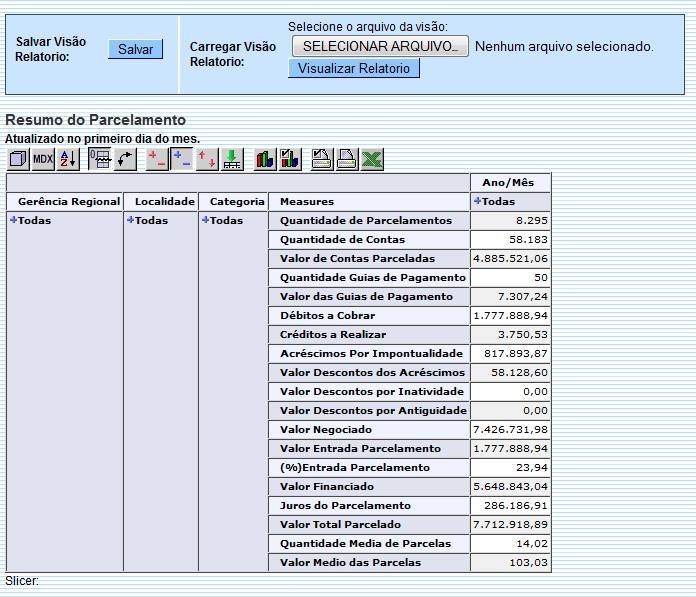Click the Salvar button
This screenshot has height=597, width=696.
pos(135,49)
